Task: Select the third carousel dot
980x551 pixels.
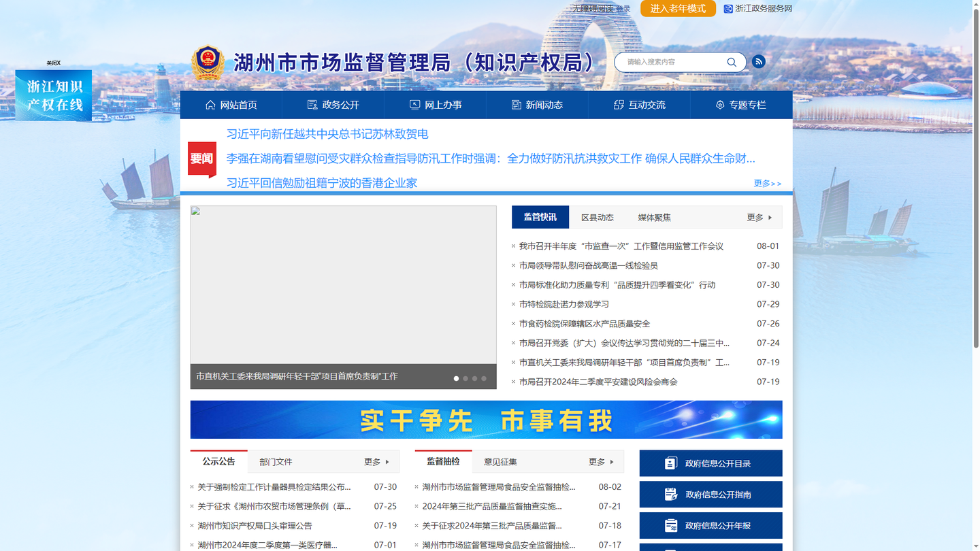Action: click(475, 378)
